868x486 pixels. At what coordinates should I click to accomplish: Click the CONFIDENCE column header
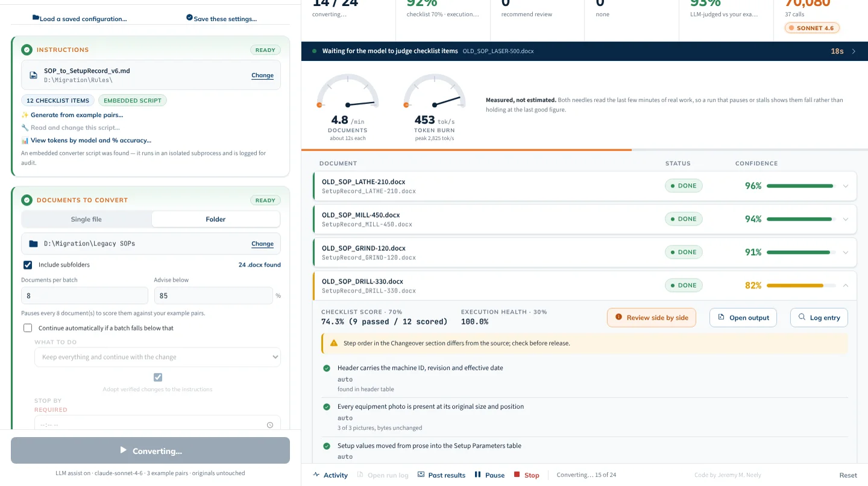(756, 163)
